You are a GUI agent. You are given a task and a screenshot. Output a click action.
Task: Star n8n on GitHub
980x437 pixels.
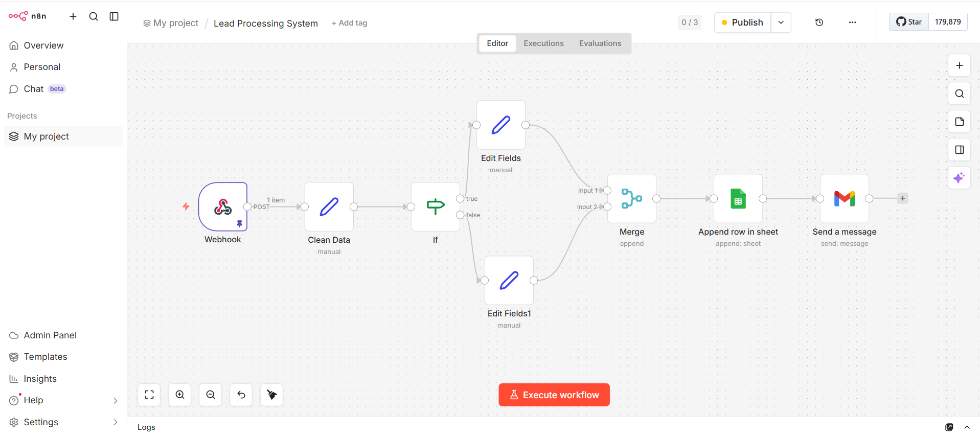point(909,22)
